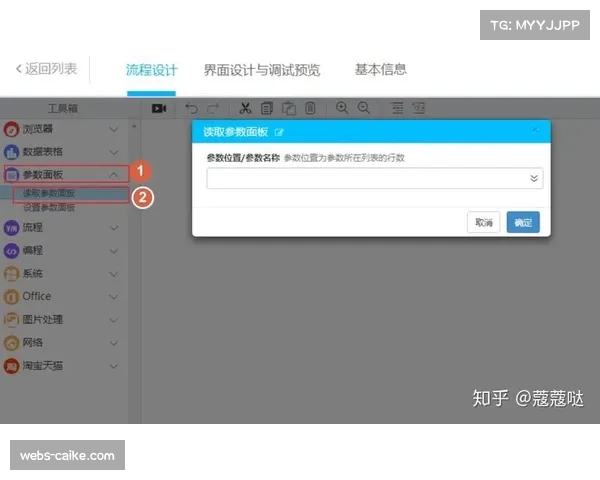Click the Office label in toolbox

(x=37, y=296)
